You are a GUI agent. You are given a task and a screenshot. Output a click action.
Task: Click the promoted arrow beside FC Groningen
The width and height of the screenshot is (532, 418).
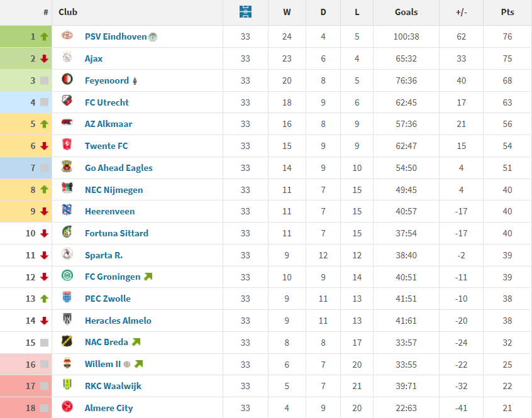pyautogui.click(x=148, y=277)
